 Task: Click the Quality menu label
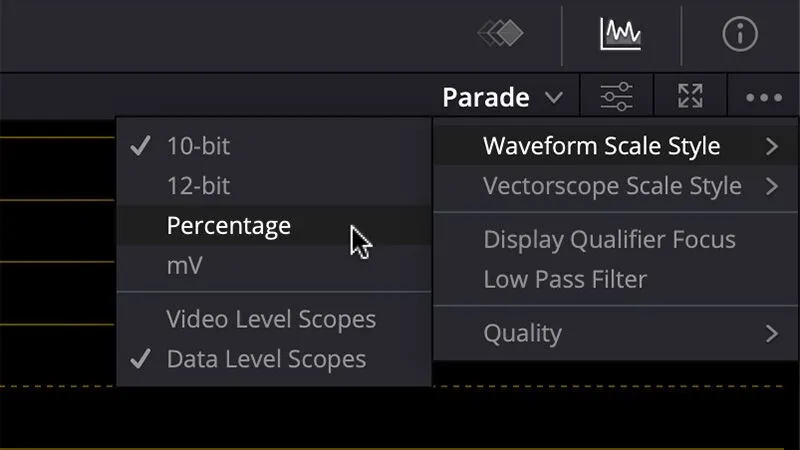point(522,334)
